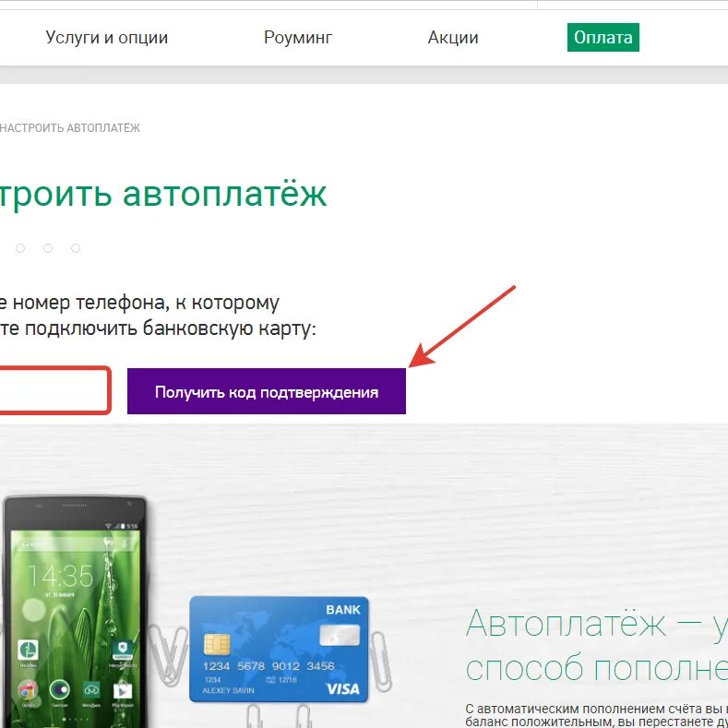The width and height of the screenshot is (728, 728).
Task: Select the rightmost step circle indicator
Action: pos(76,248)
